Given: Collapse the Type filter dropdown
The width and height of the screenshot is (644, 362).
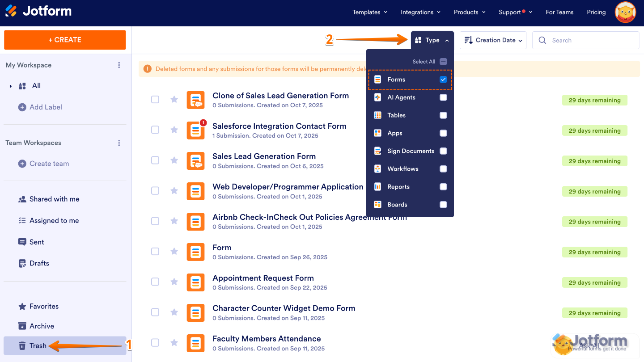Looking at the screenshot, I should [x=432, y=40].
